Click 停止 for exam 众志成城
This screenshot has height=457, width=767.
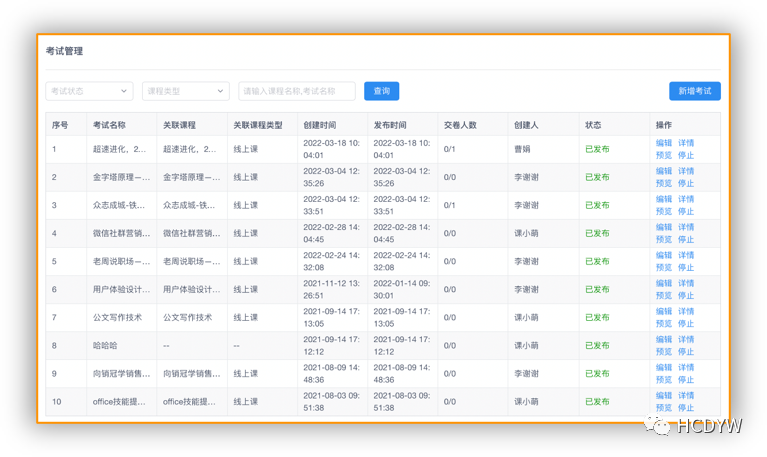tap(686, 211)
